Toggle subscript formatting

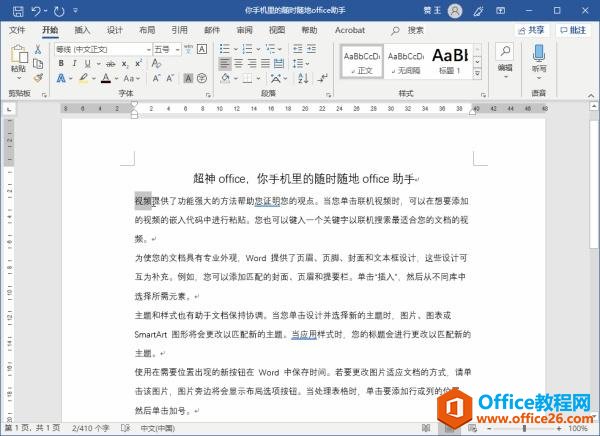coord(125,64)
